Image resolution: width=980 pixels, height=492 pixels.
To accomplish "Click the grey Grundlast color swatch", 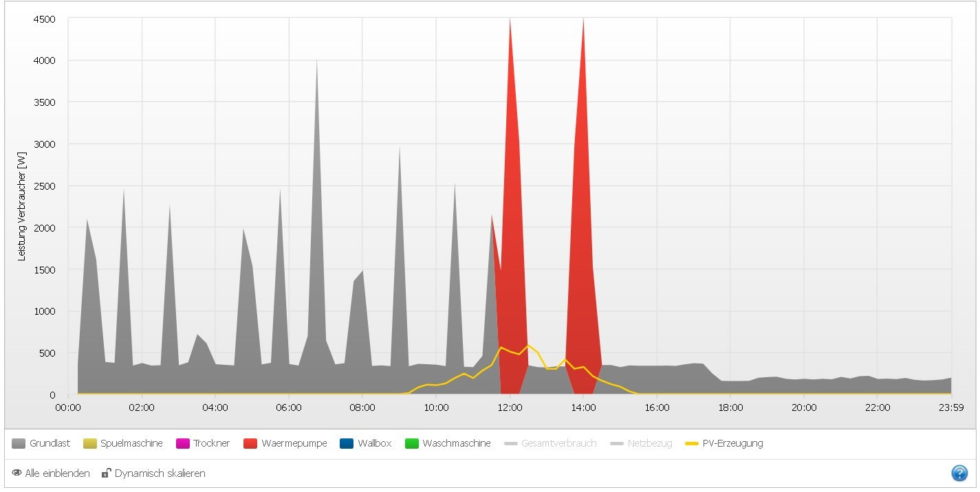I will [19, 444].
